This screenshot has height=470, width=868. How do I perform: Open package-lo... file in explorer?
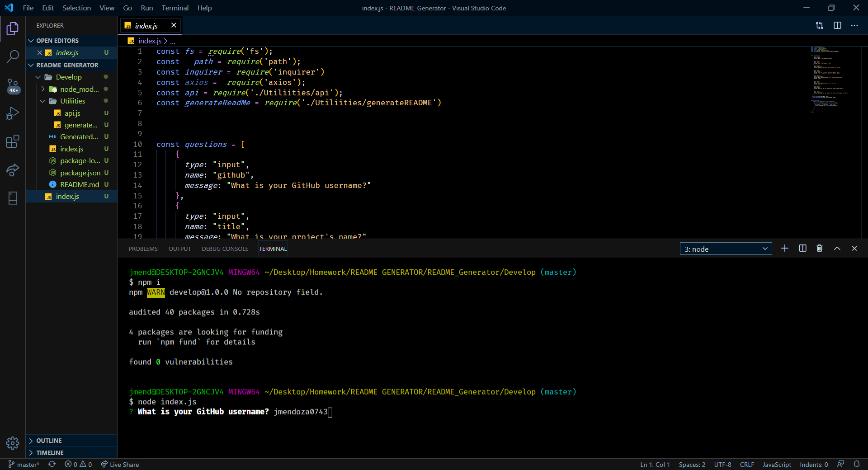pos(72,160)
